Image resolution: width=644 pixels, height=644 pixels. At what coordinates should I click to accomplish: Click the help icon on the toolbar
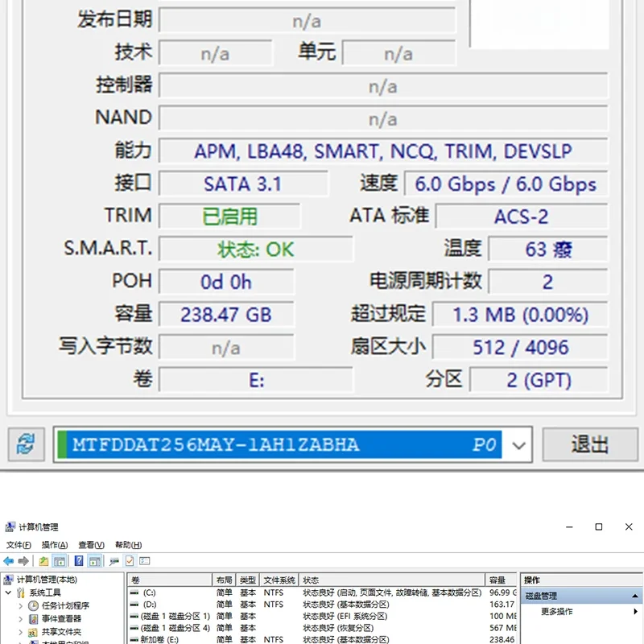[x=78, y=560]
